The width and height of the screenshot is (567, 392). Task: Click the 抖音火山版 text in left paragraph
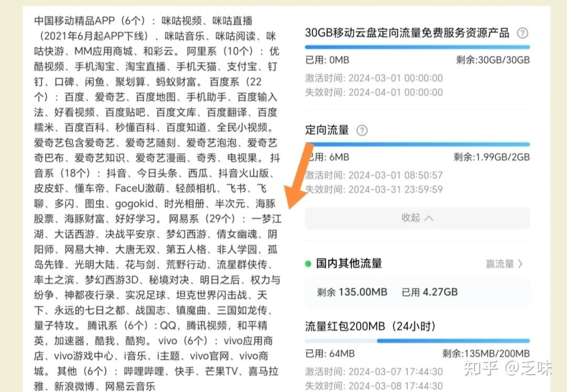click(244, 173)
